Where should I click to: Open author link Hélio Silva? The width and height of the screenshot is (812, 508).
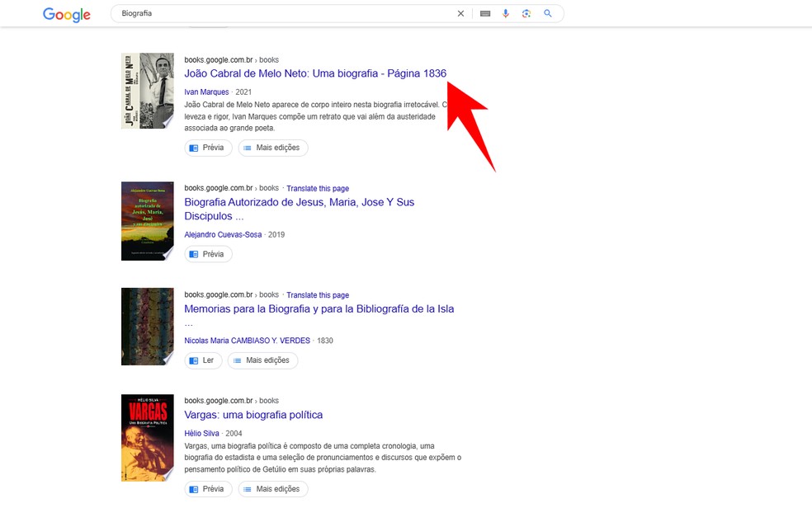[201, 434]
